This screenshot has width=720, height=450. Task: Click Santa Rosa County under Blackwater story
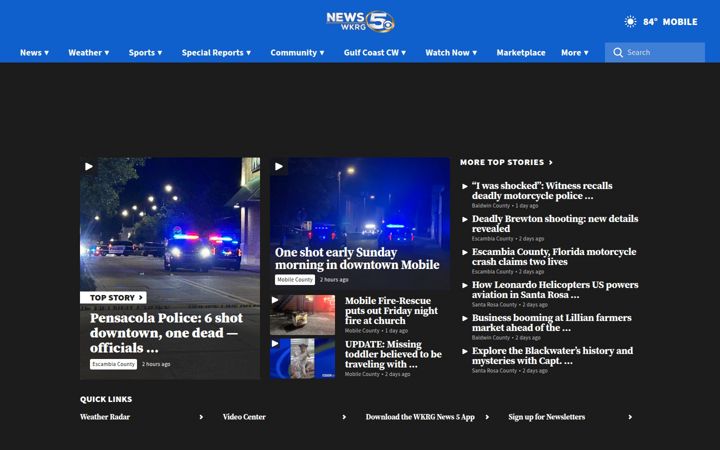494,371
